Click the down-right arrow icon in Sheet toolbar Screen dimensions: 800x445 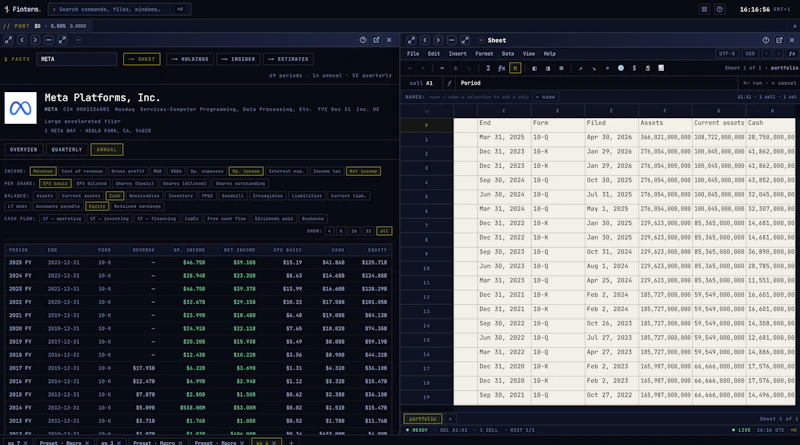(x=594, y=68)
